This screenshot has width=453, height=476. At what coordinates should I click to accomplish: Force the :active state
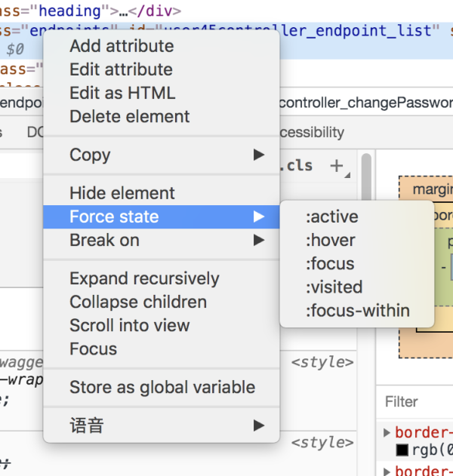(x=357, y=217)
